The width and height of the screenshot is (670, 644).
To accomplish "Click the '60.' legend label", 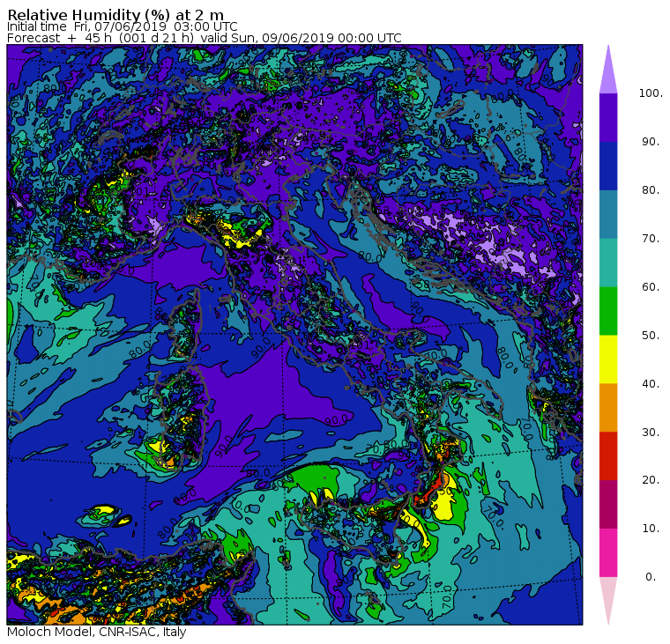I will pos(651,287).
